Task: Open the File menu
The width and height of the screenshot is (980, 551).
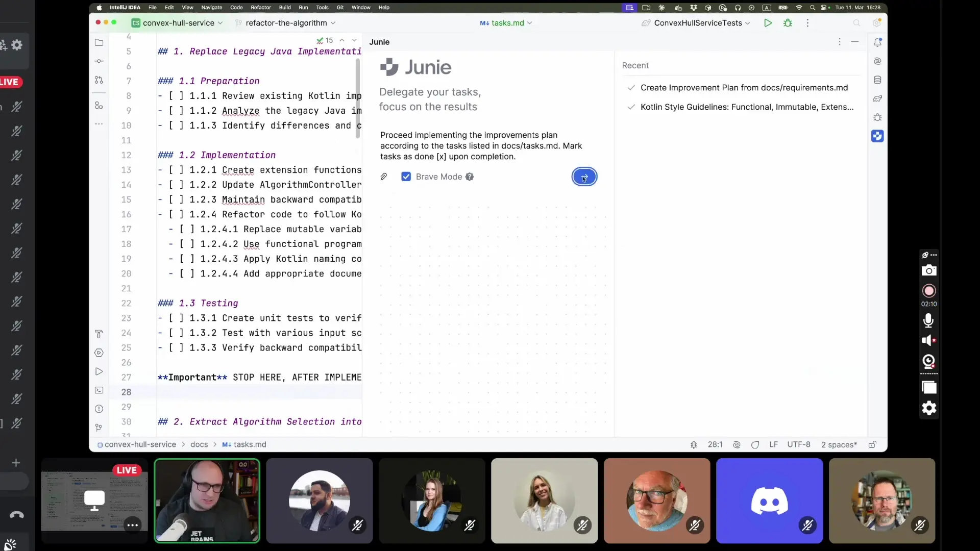Action: point(152,8)
